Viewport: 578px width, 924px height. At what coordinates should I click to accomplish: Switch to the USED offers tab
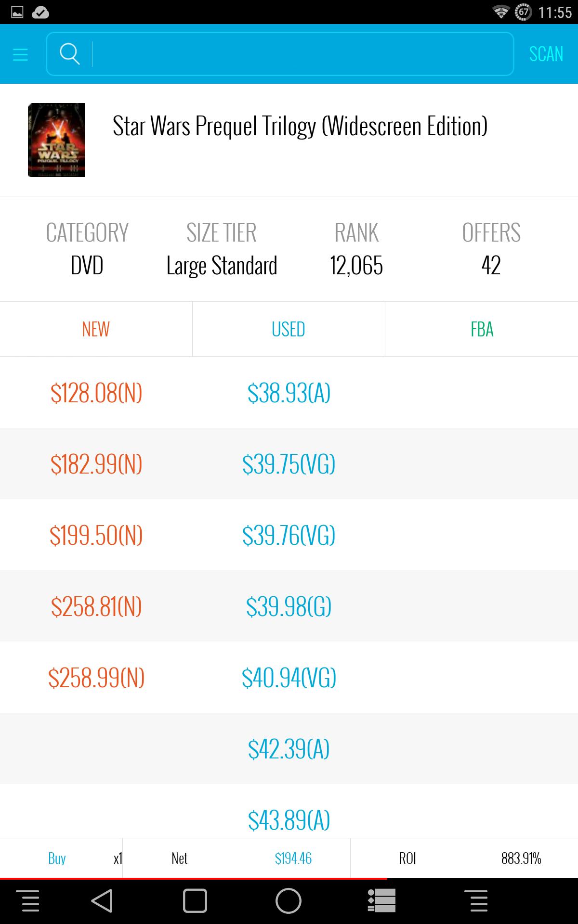point(289,329)
